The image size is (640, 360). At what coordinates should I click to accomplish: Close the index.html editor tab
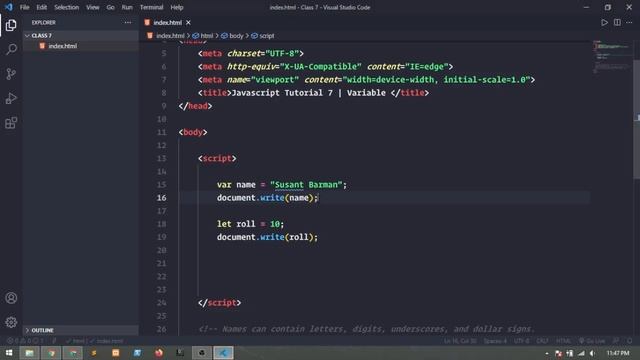click(188, 22)
